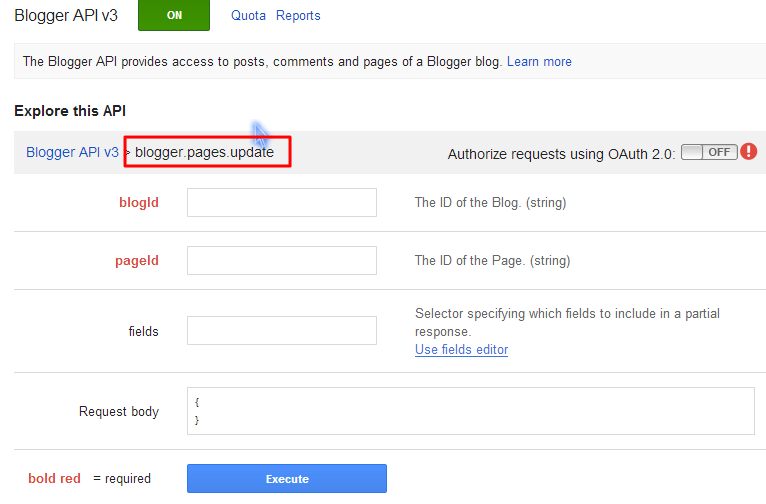Focus the blogId input field

coord(282,203)
